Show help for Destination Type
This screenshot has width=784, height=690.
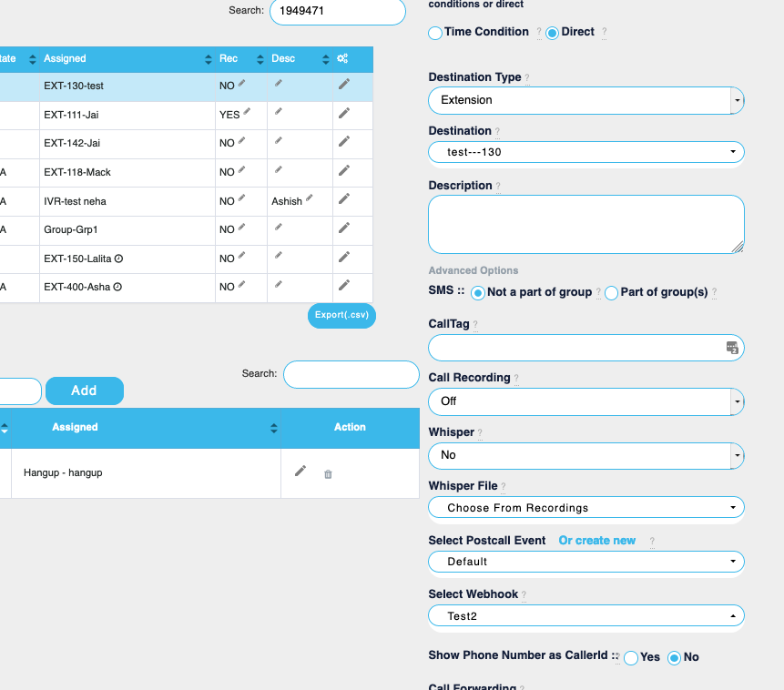tap(527, 78)
